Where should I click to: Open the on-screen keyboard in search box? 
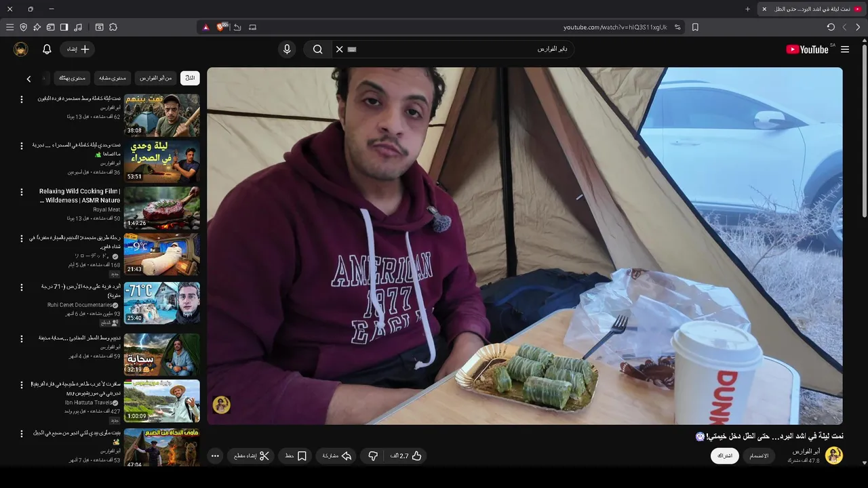pyautogui.click(x=352, y=49)
